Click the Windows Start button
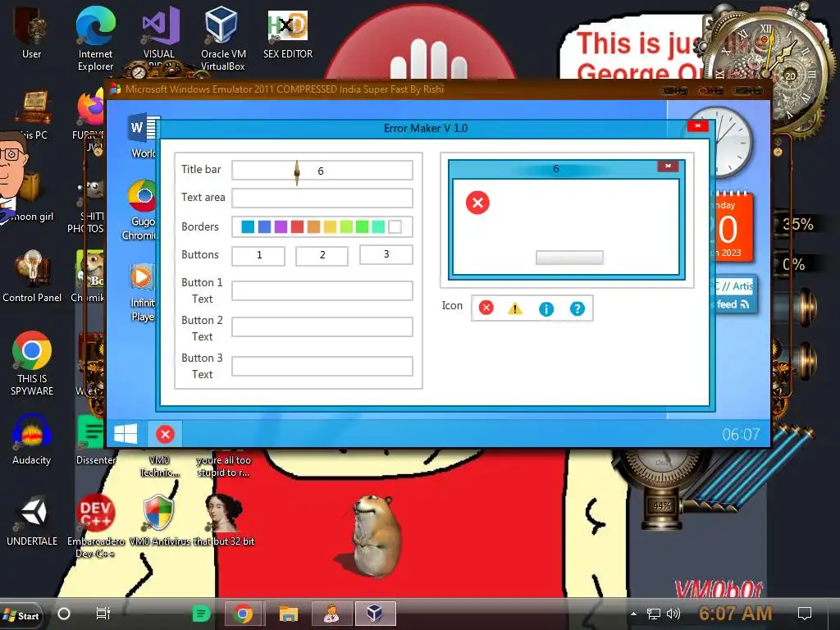Screen dimensions: 840x630 coord(21,615)
